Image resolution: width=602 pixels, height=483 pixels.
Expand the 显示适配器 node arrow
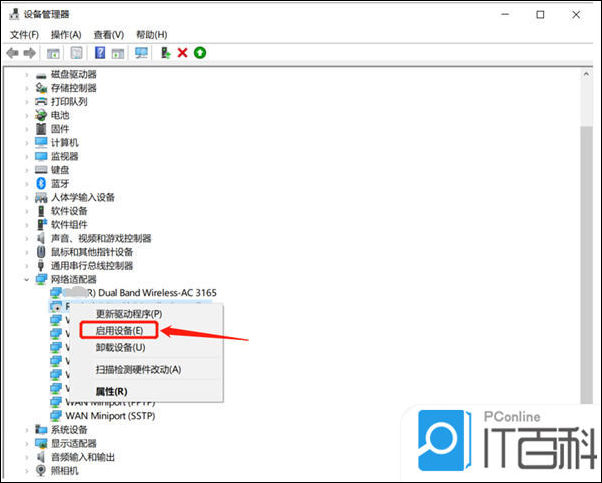[26, 443]
